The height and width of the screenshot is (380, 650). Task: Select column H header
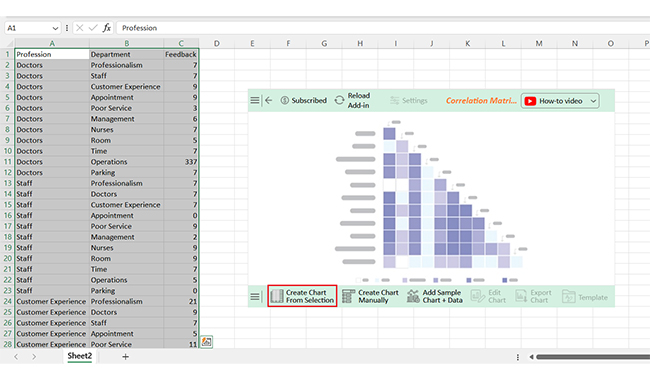(360, 44)
